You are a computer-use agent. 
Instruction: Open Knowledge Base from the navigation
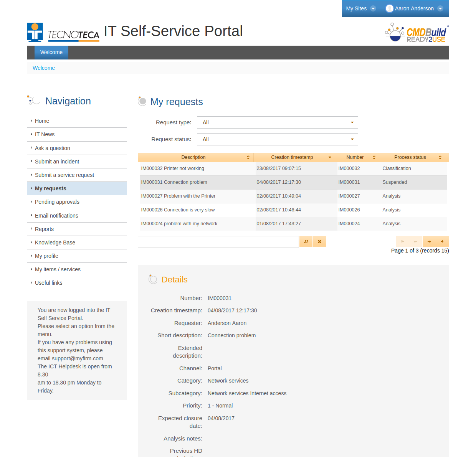click(x=55, y=243)
